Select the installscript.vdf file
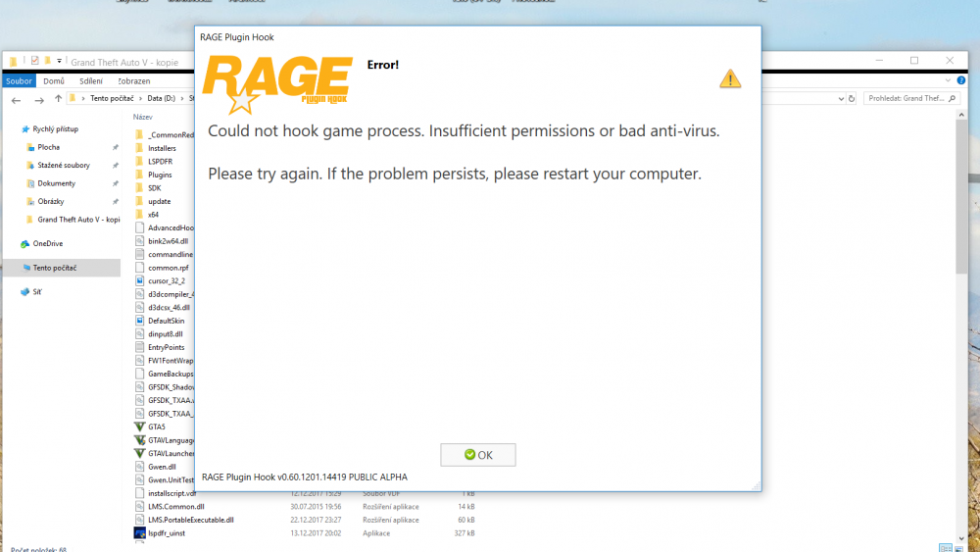980x552 pixels. (x=171, y=493)
